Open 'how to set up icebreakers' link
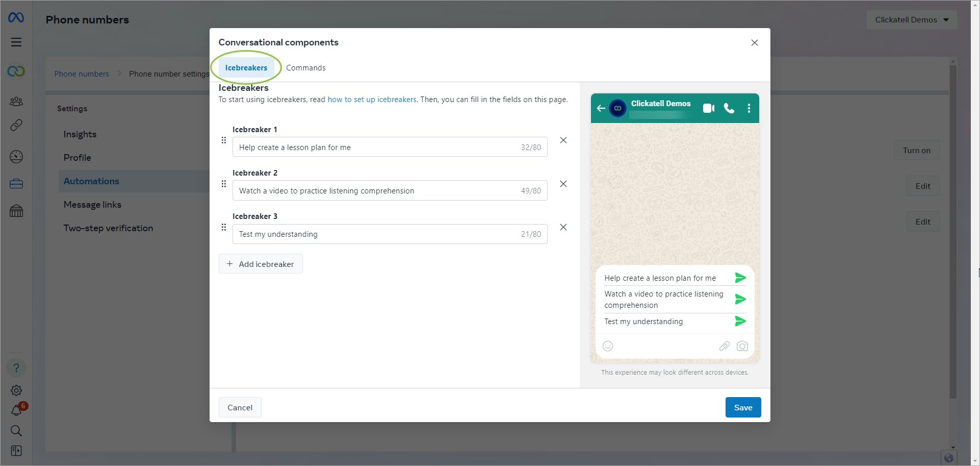Screen dimensions: 980x466 click(x=372, y=100)
